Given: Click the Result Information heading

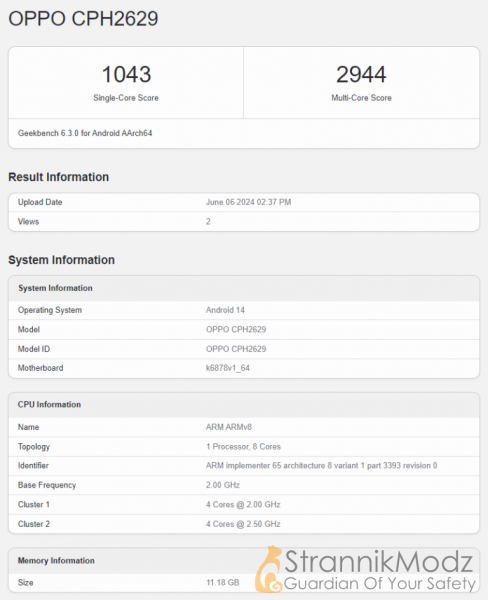Looking at the screenshot, I should tap(59, 177).
